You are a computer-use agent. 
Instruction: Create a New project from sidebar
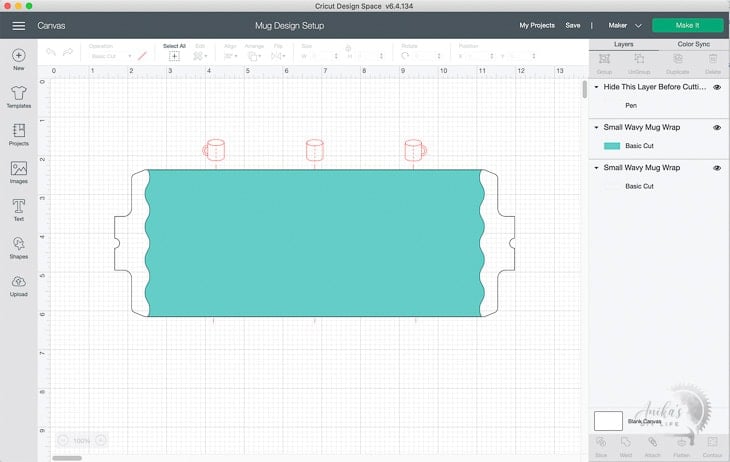tap(19, 59)
